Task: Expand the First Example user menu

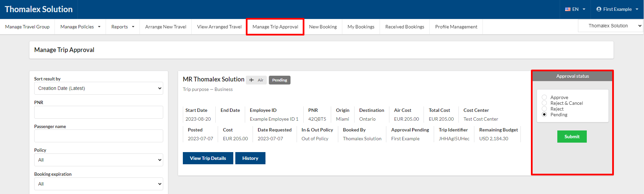Action: point(617,9)
